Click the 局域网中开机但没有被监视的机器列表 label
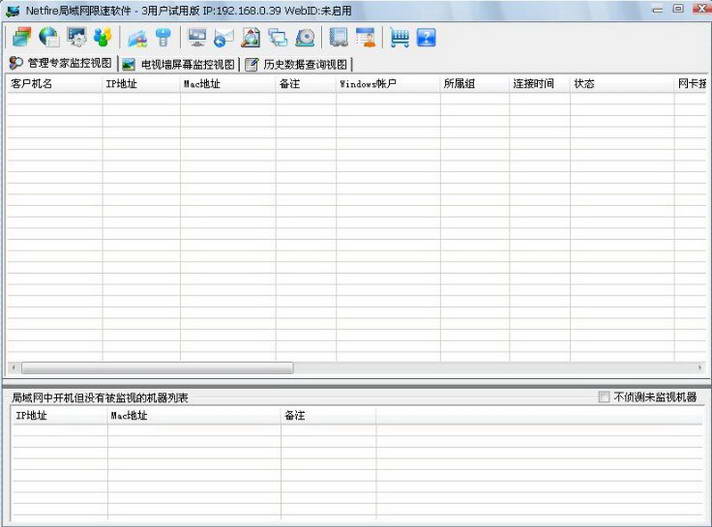The image size is (712, 527). point(99,398)
